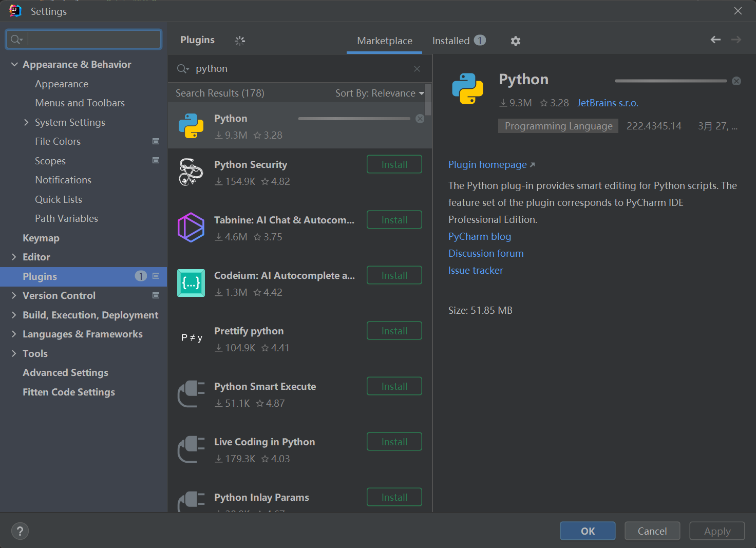Expand the System Settings node
The height and width of the screenshot is (548, 756).
[26, 122]
